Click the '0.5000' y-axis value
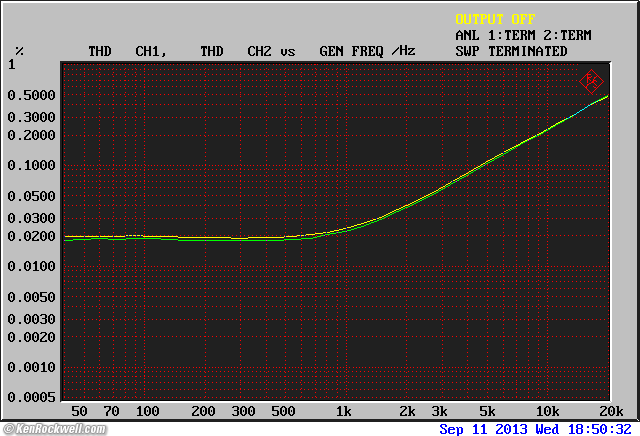The height and width of the screenshot is (436, 640). tap(31, 95)
